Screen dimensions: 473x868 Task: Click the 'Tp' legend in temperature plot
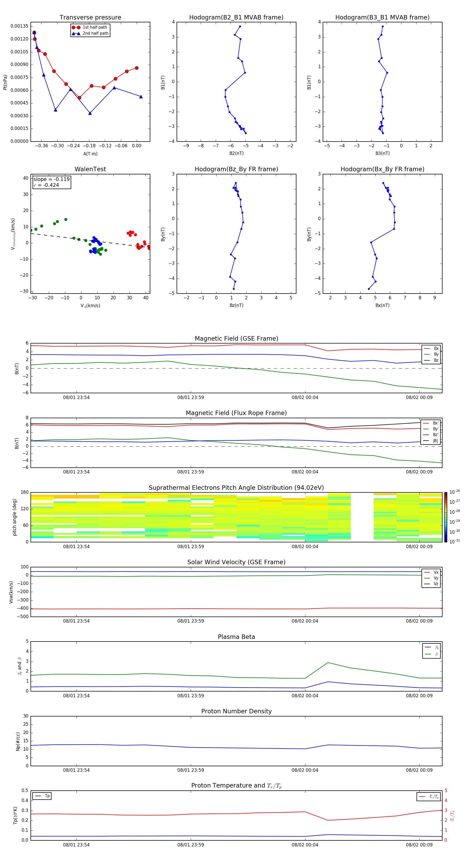tap(42, 796)
